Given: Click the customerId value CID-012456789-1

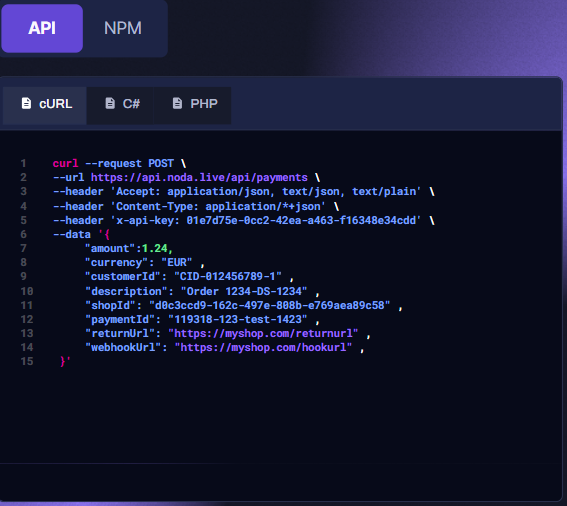Looking at the screenshot, I should (x=228, y=277).
